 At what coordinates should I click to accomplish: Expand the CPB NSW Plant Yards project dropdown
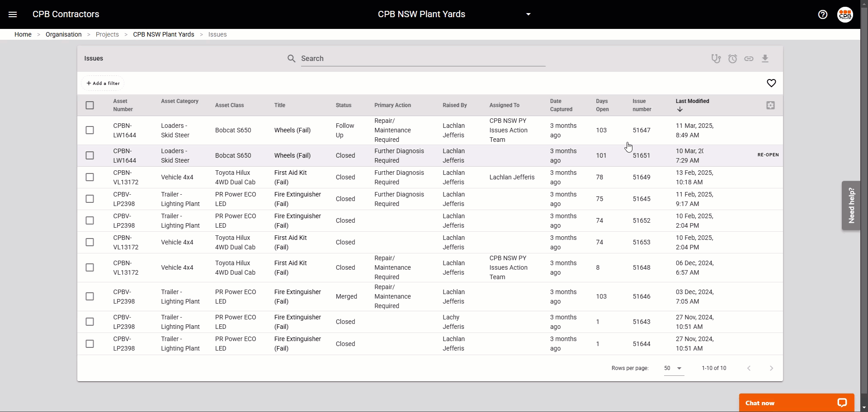pyautogui.click(x=528, y=14)
